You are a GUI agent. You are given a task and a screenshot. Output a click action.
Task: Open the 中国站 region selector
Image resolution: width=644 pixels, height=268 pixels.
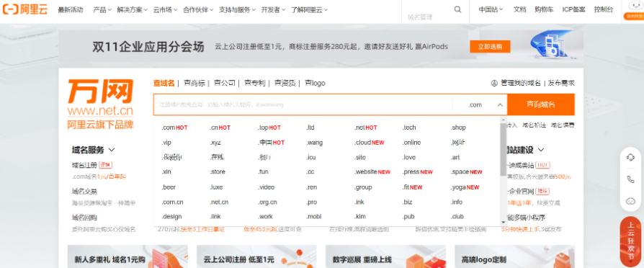pos(491,10)
